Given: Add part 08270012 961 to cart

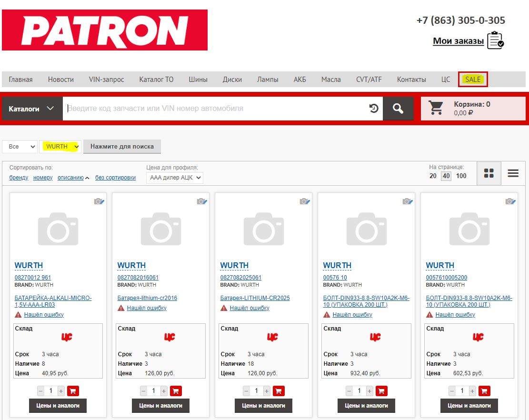Looking at the screenshot, I should pyautogui.click(x=73, y=391).
